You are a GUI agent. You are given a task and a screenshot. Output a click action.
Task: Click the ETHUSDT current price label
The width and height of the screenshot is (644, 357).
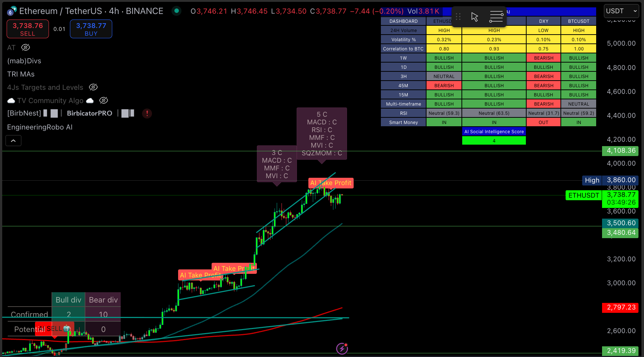tap(584, 195)
